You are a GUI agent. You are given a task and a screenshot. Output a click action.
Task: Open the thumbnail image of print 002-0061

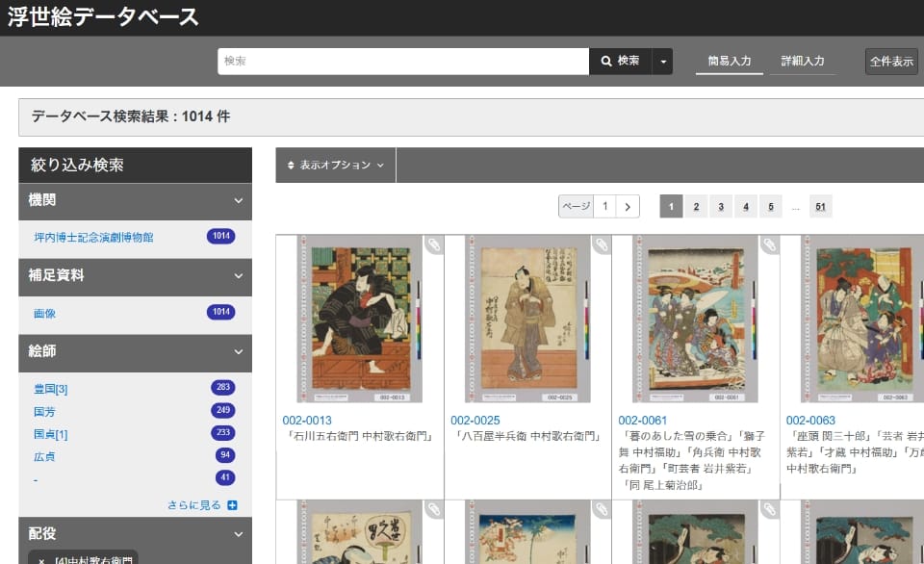(695, 319)
